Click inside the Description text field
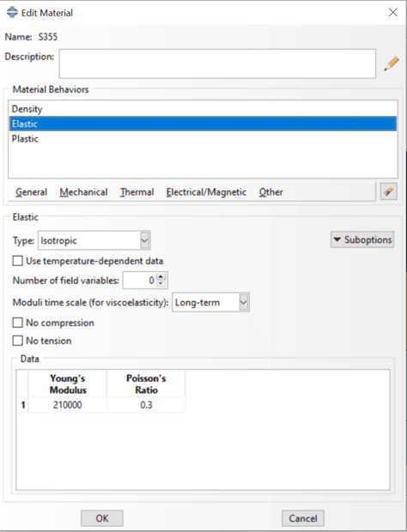The width and height of the screenshot is (407, 532). click(217, 63)
